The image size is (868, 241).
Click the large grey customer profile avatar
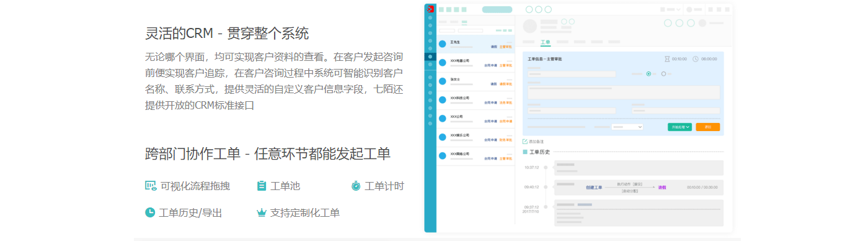pos(530,25)
